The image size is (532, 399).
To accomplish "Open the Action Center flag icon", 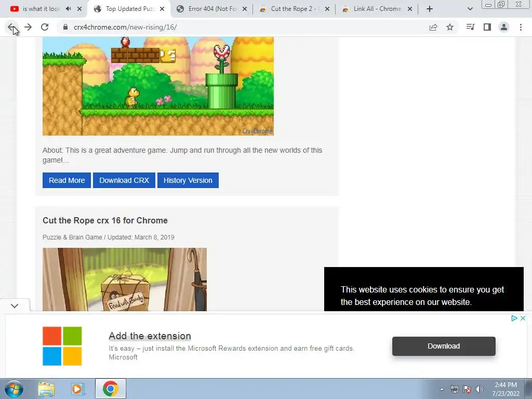I will pyautogui.click(x=467, y=389).
